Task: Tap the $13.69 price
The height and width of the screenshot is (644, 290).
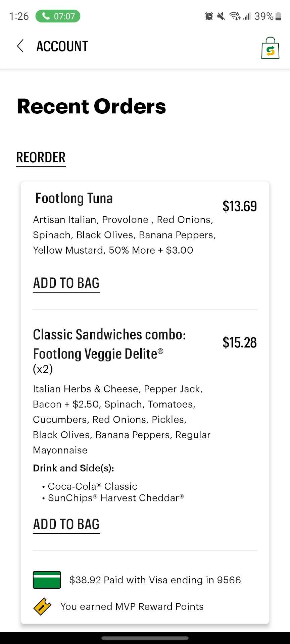Action: 239,206
